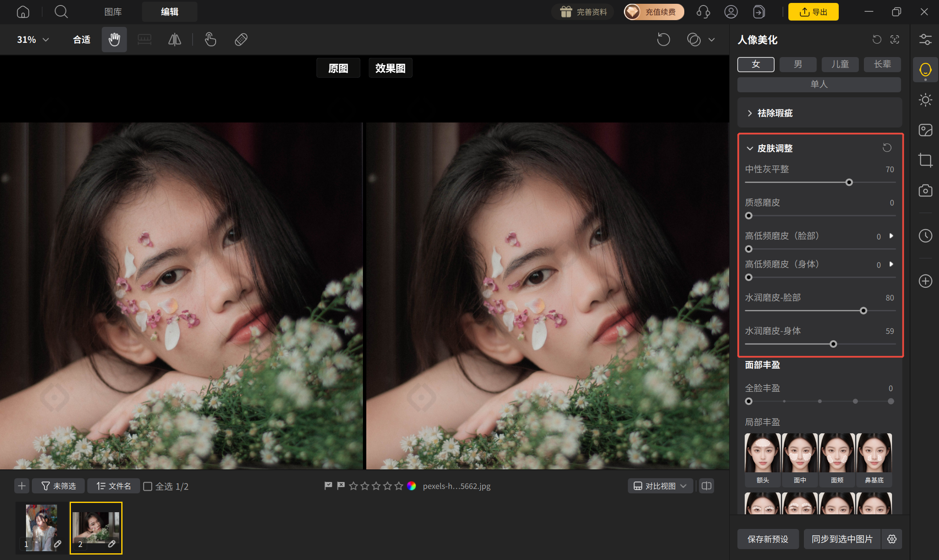
Task: Select the hand pan tool
Action: coord(114,39)
